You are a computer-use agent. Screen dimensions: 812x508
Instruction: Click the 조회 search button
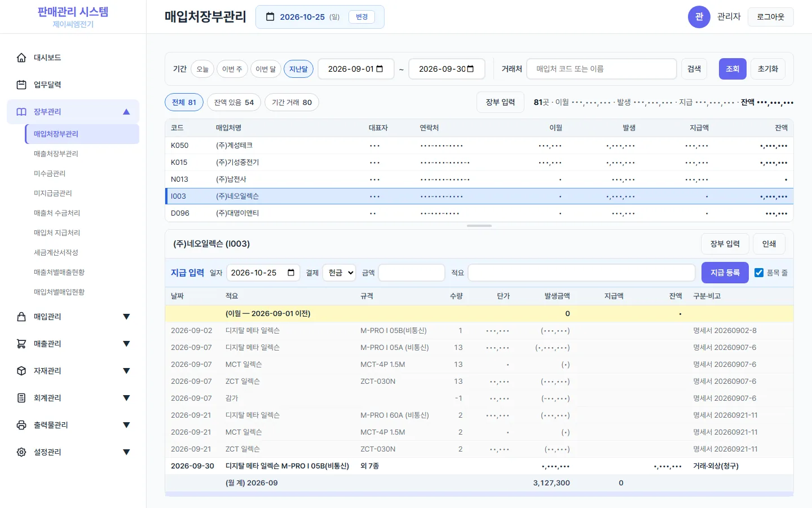pos(732,69)
